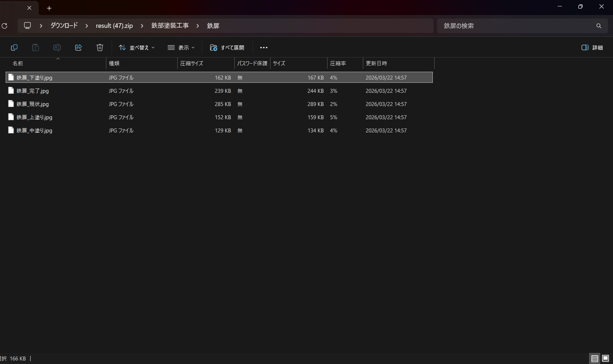The width and height of the screenshot is (613, 364).
Task: Click the Copy icon in the toolbar
Action: pos(14,47)
